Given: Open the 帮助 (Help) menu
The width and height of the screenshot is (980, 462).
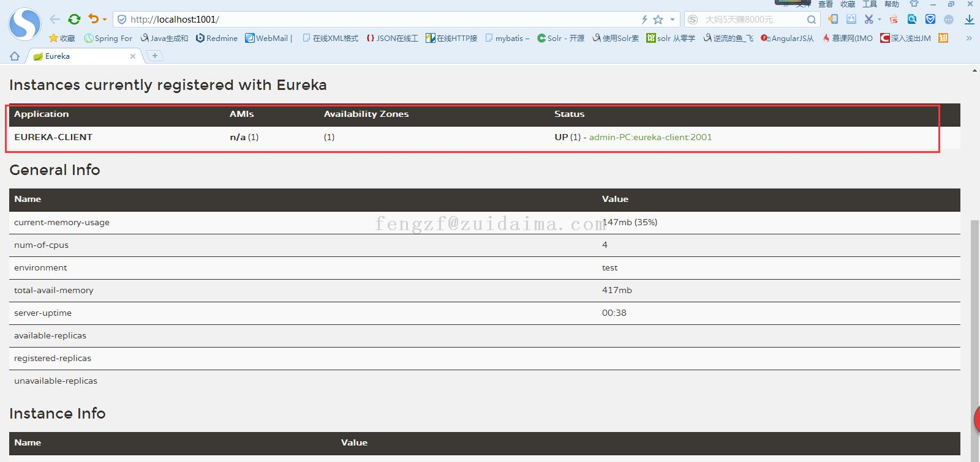Looking at the screenshot, I should [x=892, y=4].
